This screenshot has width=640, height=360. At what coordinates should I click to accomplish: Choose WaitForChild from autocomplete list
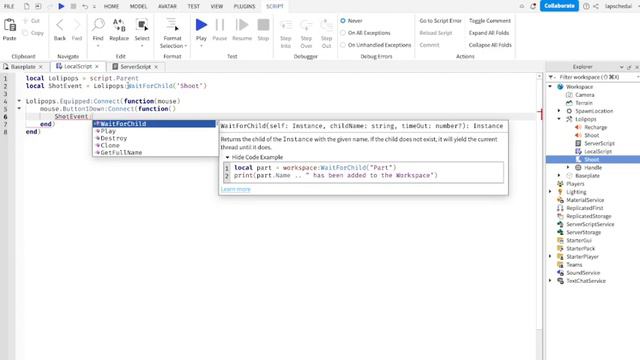[x=154, y=124]
